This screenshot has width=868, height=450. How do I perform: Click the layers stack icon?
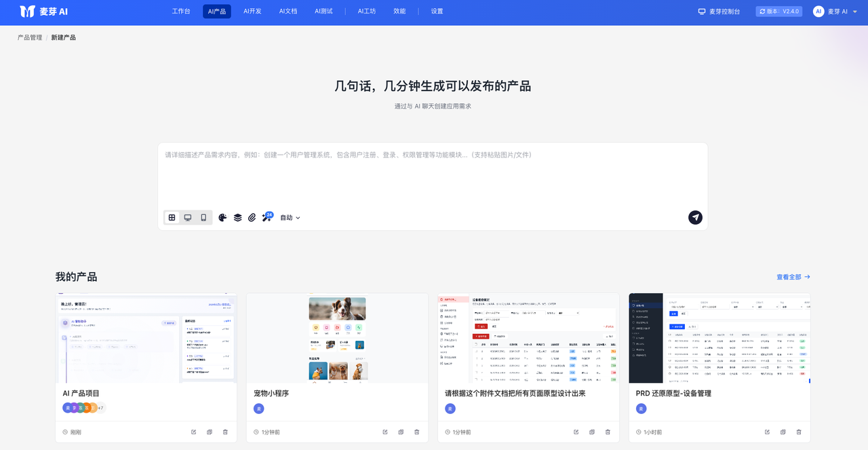(238, 218)
